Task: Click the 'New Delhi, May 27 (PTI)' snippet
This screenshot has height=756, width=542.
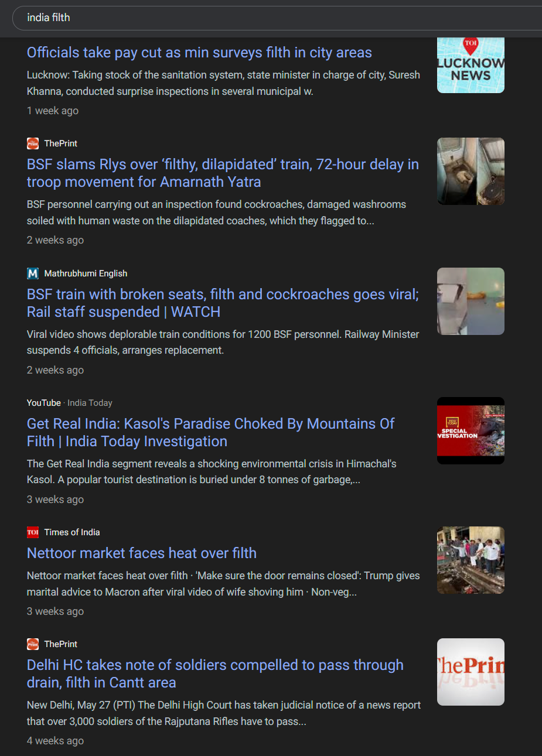Action: pos(224,713)
